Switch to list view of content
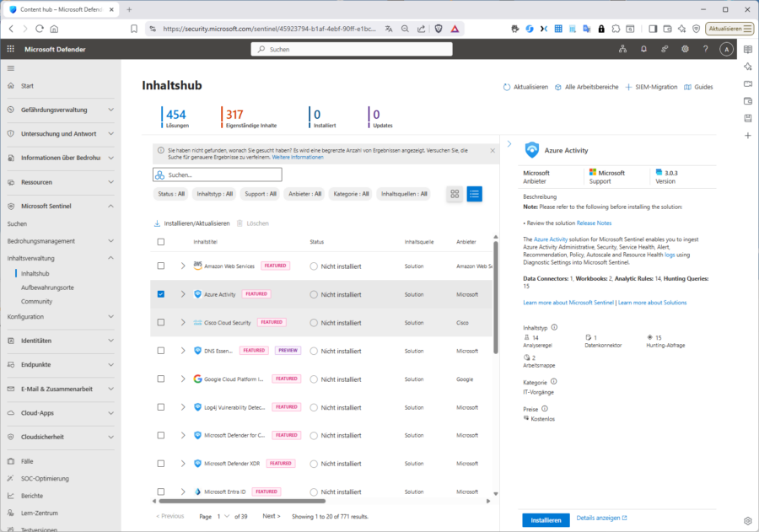759x532 pixels. (475, 194)
